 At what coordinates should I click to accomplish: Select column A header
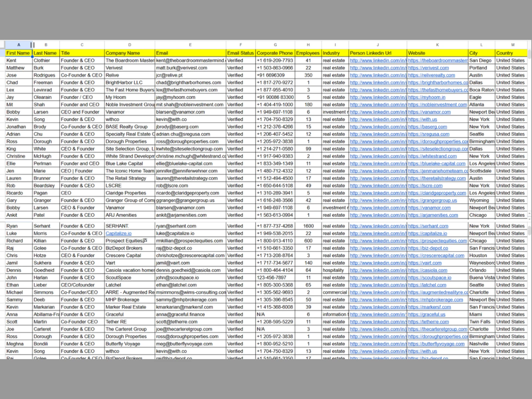19,45
